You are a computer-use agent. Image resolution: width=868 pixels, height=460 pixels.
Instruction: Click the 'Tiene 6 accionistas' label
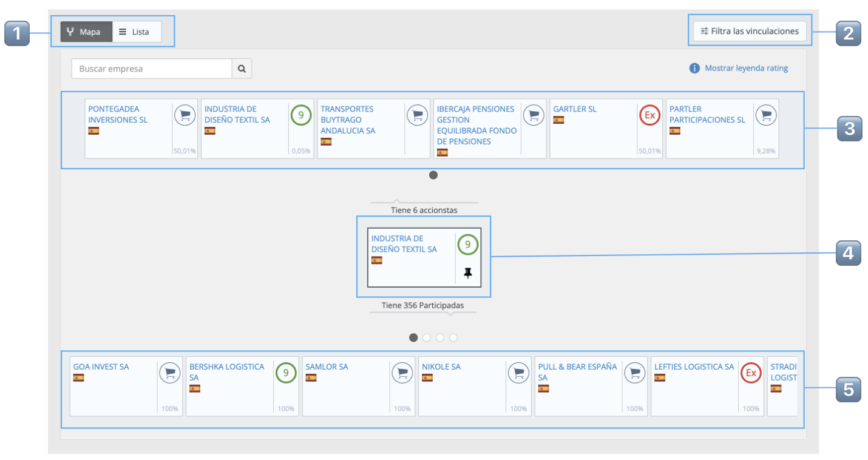tap(424, 210)
